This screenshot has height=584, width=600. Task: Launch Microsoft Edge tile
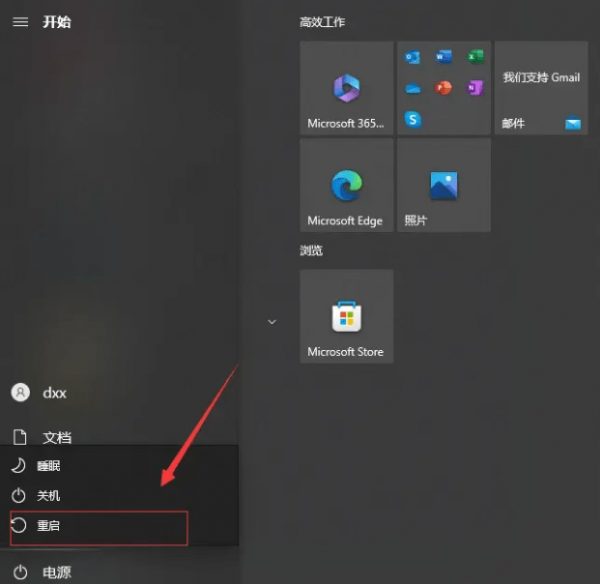346,185
